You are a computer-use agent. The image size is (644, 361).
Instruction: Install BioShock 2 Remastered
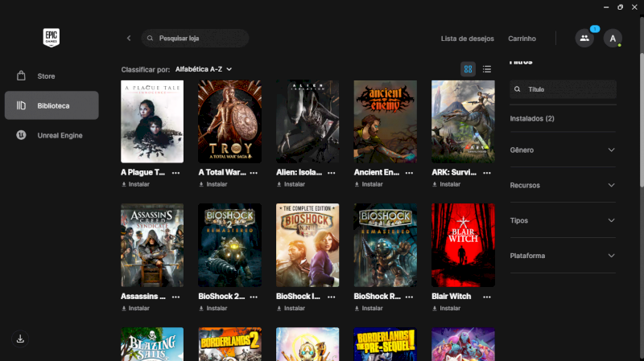click(213, 309)
